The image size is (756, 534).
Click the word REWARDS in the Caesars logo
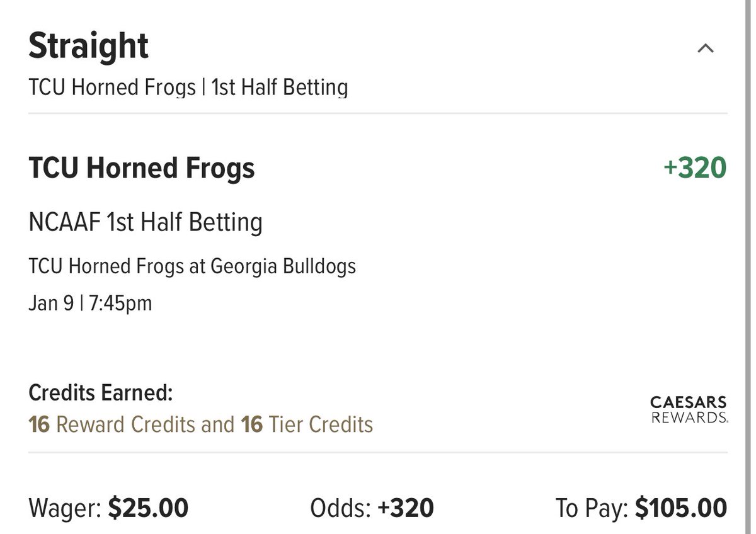690,417
